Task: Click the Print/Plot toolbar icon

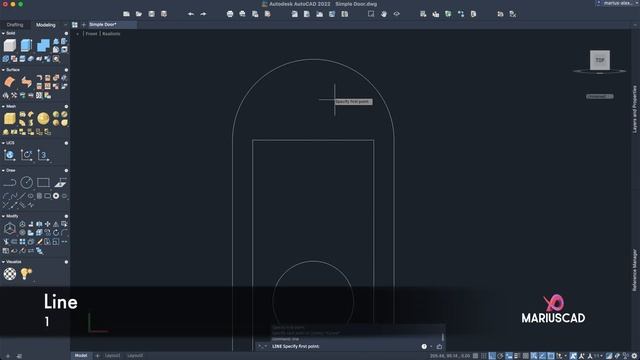Action: point(230,14)
